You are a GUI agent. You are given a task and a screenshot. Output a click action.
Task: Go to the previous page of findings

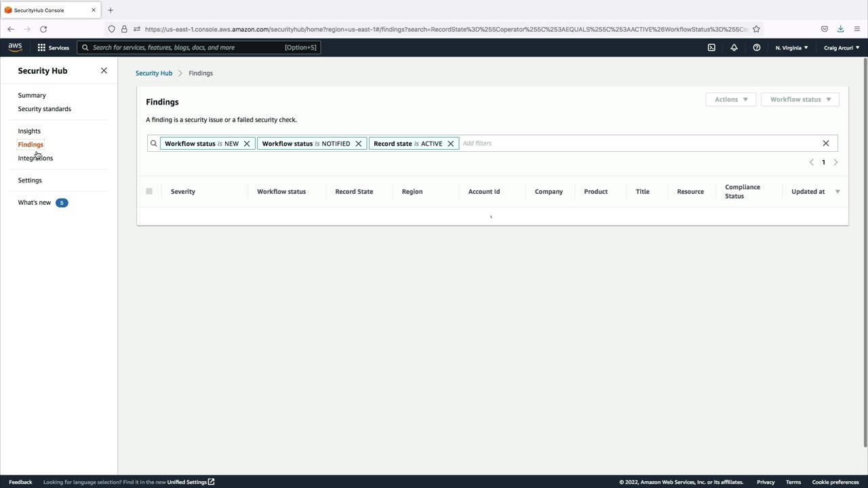tap(812, 163)
